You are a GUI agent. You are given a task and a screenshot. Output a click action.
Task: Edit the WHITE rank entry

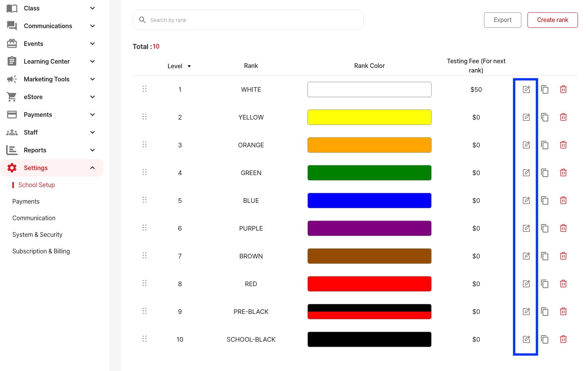click(x=526, y=89)
